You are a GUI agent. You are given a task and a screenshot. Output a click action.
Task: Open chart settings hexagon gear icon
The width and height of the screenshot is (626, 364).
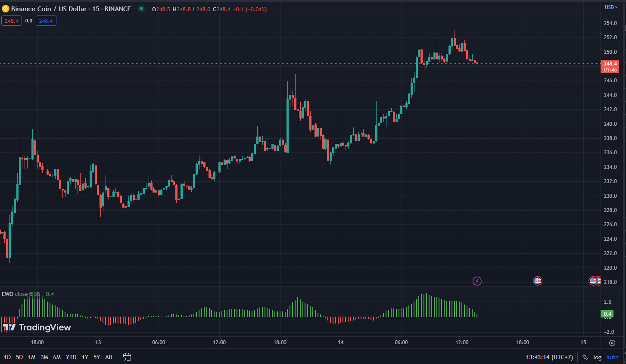[612, 343]
